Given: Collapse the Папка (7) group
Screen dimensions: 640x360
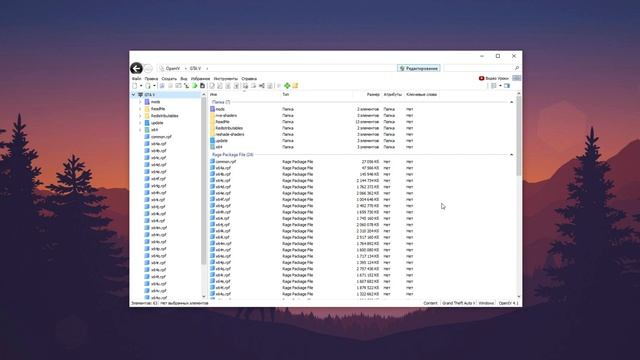Looking at the screenshot, I should tap(511, 102).
